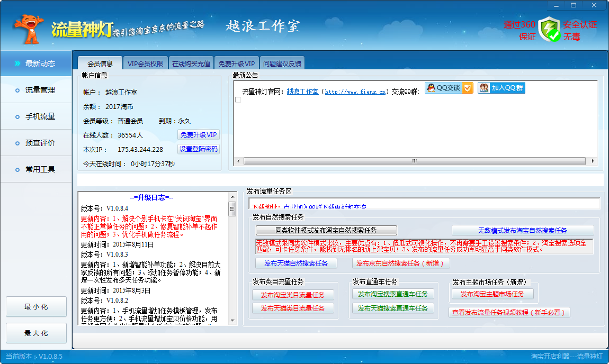Open QQ chat via penguin button
Image resolution: width=609 pixels, height=364 pixels.
click(444, 88)
